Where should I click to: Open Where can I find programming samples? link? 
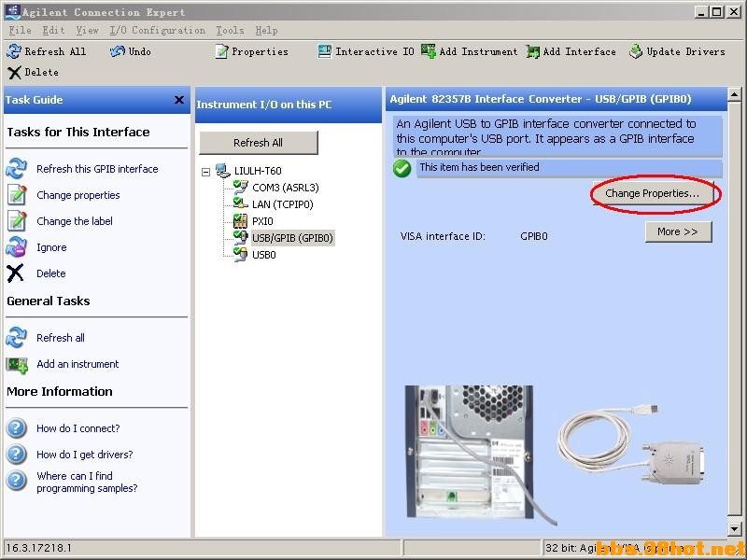tap(87, 482)
